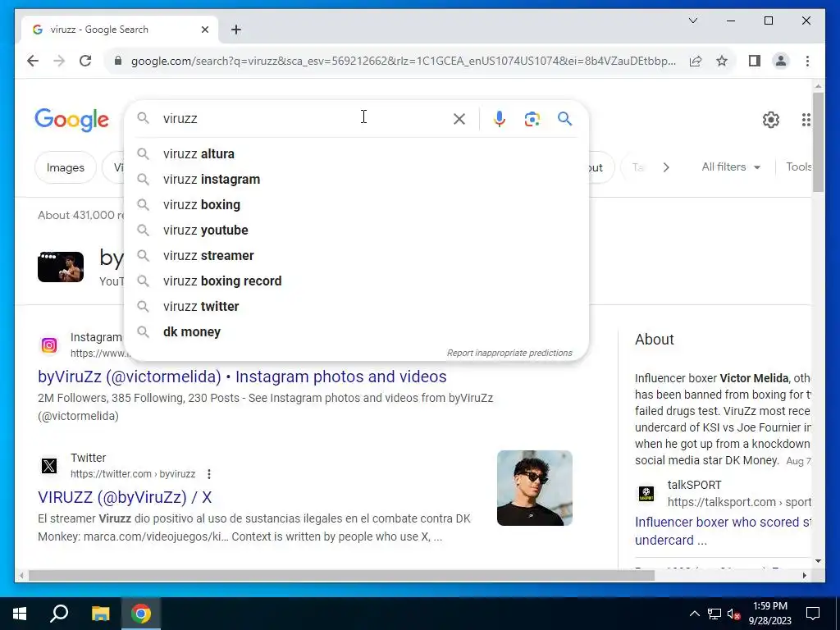Select the Images filter chip

click(66, 167)
